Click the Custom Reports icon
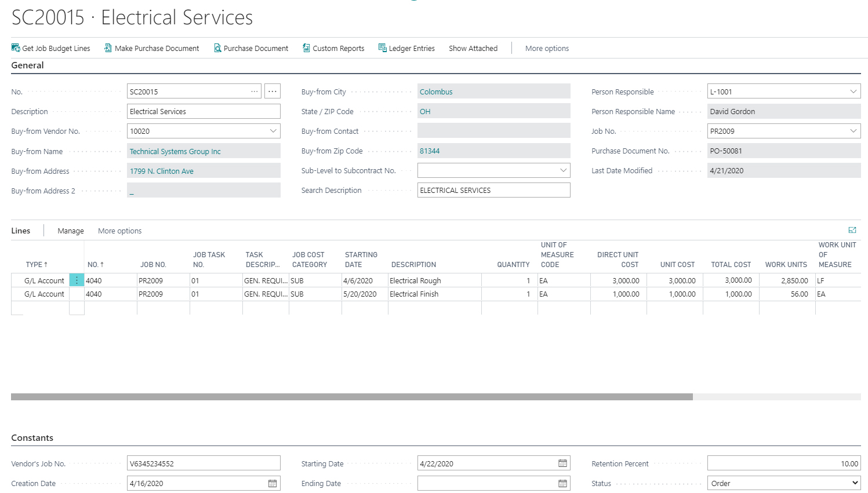Image resolution: width=868 pixels, height=493 pixels. (x=306, y=48)
